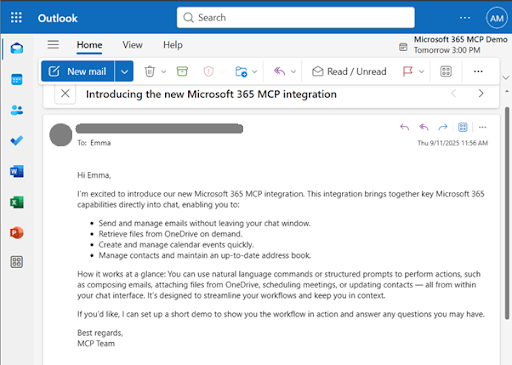Open More apps in sidebar
This screenshot has height=365, width=512.
17,262
